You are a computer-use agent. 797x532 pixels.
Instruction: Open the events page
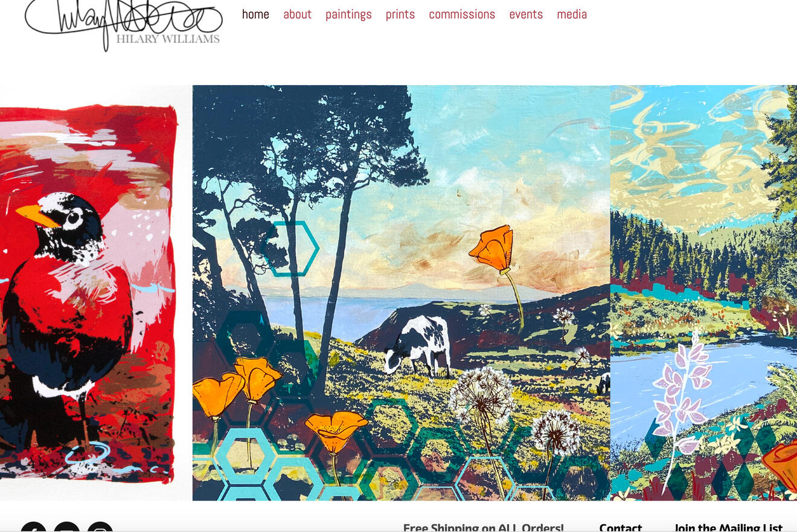click(526, 14)
